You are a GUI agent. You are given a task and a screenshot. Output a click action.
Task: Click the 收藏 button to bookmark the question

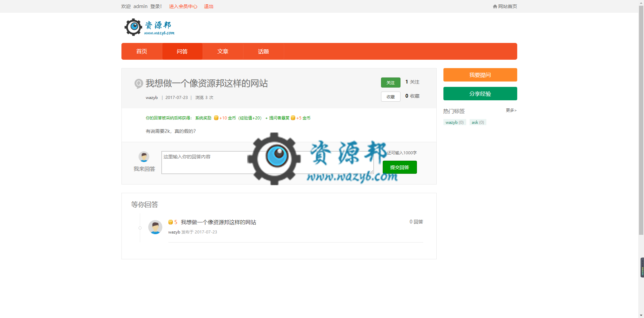(x=390, y=97)
